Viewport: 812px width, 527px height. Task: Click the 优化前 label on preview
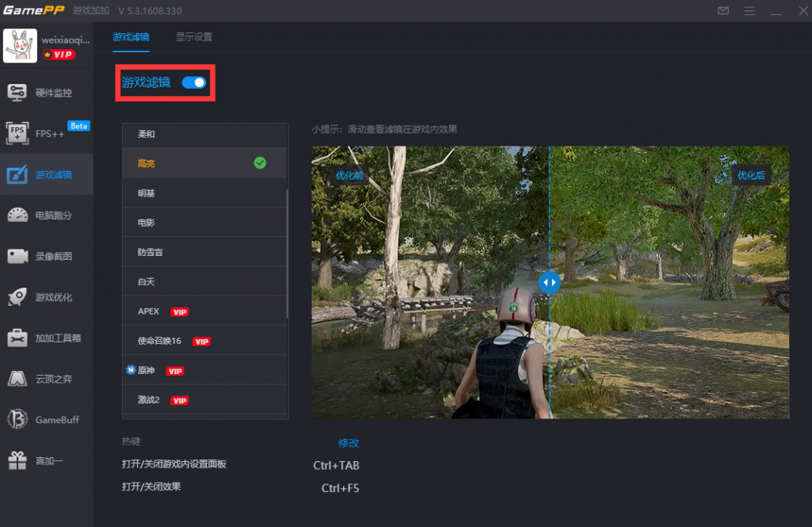[x=349, y=175]
